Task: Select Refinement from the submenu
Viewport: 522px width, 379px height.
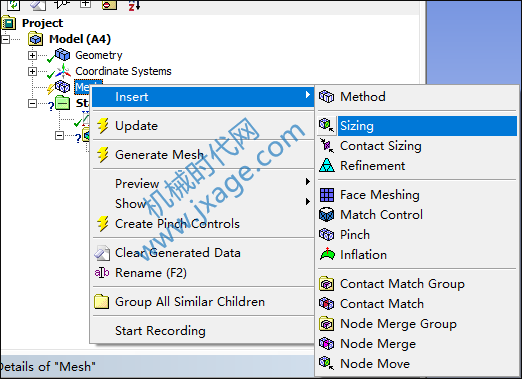Action: pos(417,166)
